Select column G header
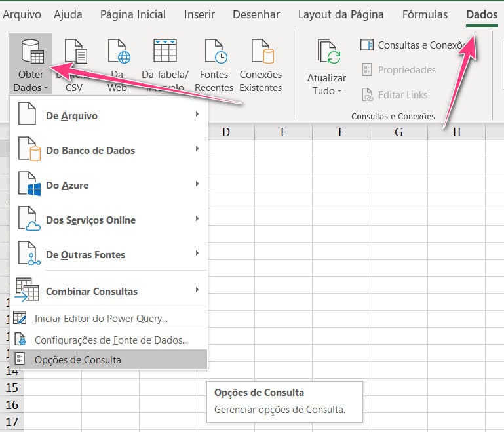 pyautogui.click(x=399, y=132)
